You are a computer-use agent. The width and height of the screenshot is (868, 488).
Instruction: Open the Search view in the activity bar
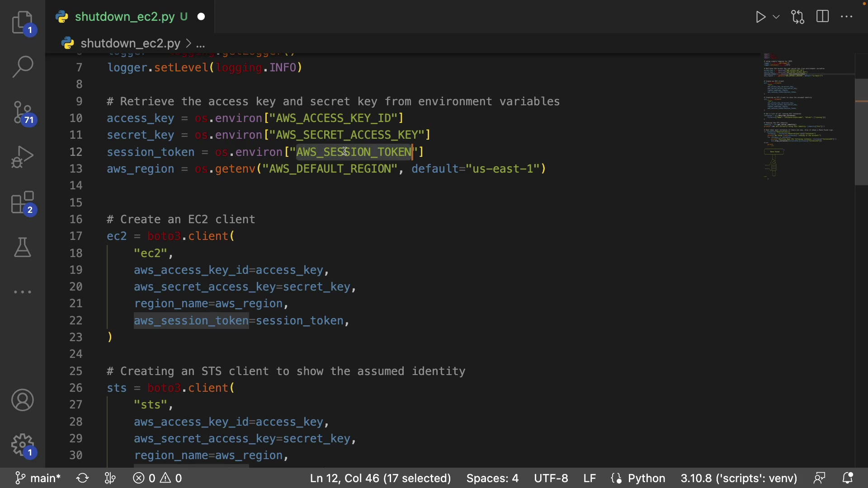[23, 67]
